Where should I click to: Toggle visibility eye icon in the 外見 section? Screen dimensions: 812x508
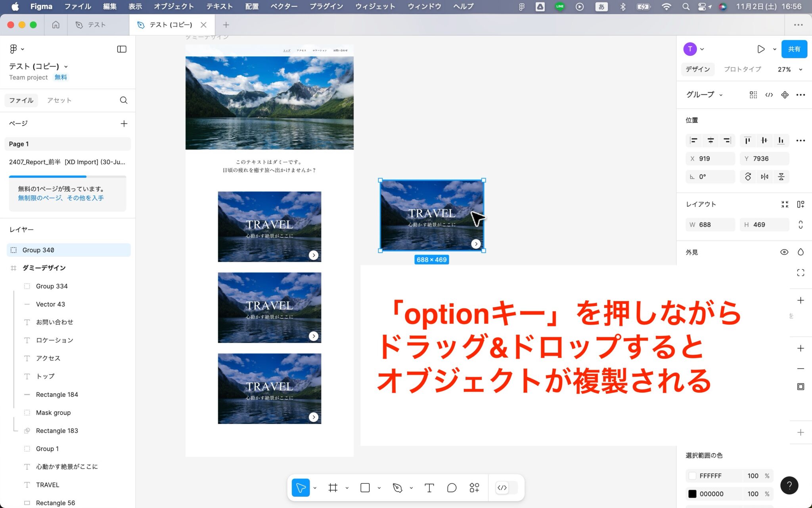[784, 252]
